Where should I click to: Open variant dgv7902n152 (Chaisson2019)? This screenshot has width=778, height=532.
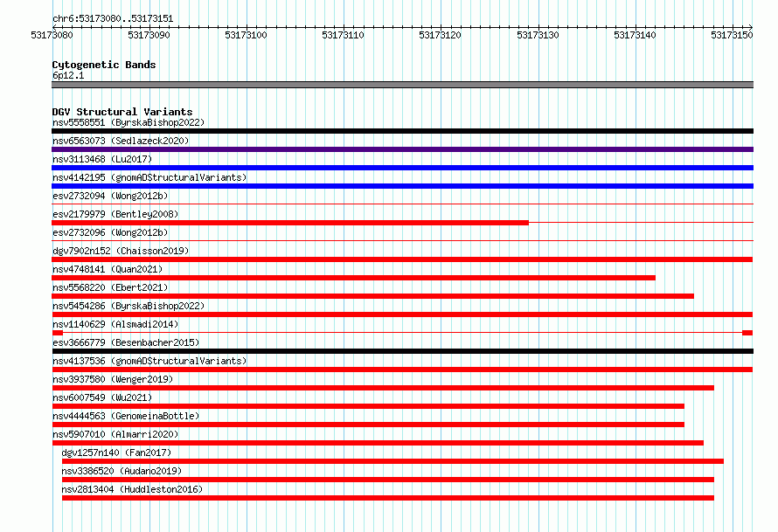(x=121, y=251)
